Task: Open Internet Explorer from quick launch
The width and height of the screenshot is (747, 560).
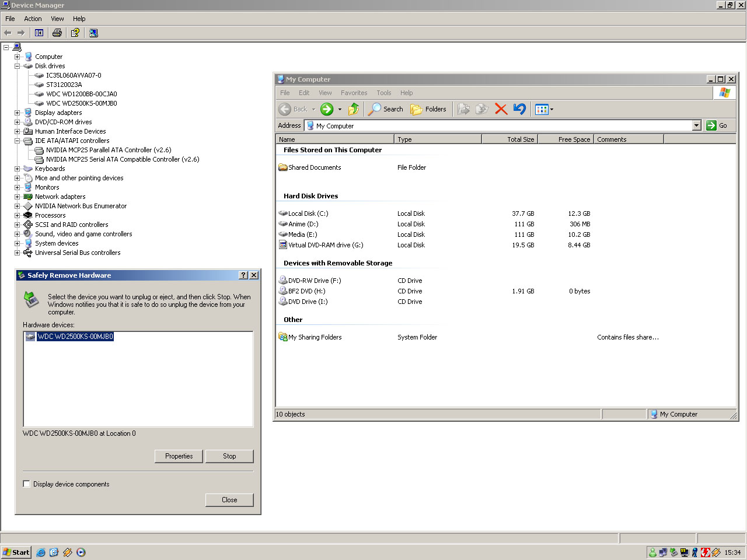Action: click(41, 552)
